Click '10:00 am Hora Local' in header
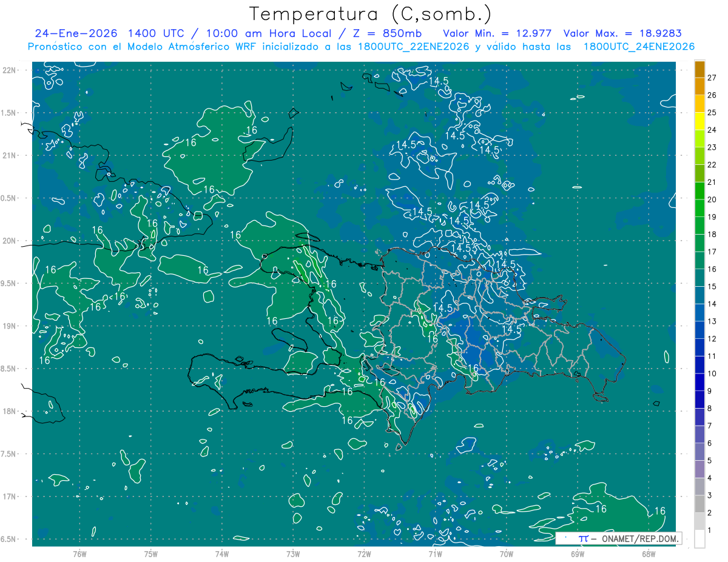Viewport: 728px width, 562px height. [269, 33]
